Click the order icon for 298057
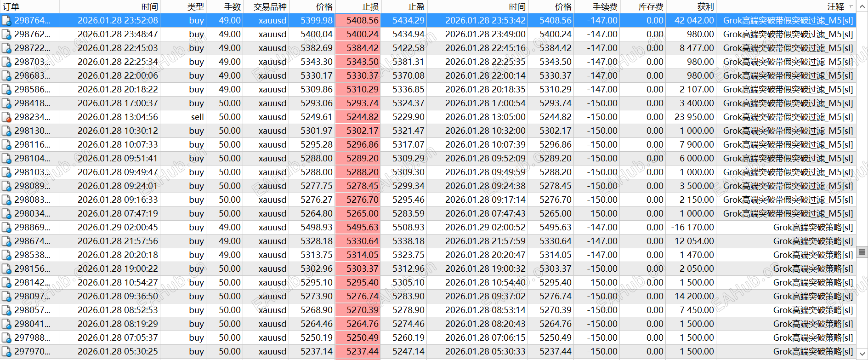Screen dimensions: 868x360 pyautogui.click(x=6, y=310)
